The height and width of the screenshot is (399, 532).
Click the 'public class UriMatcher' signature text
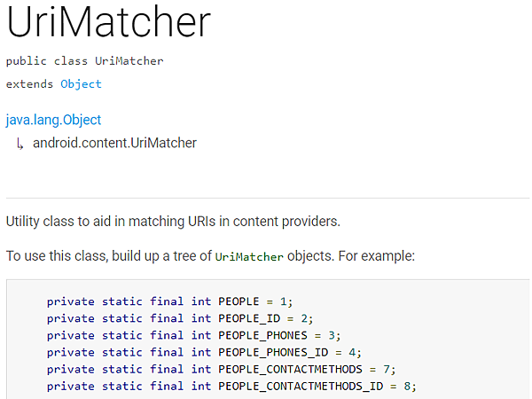coord(84,61)
